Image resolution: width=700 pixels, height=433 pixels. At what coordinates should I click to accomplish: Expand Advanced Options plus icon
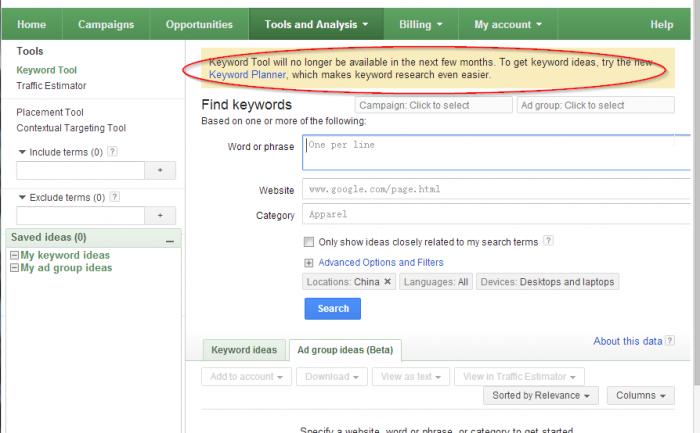click(x=308, y=263)
